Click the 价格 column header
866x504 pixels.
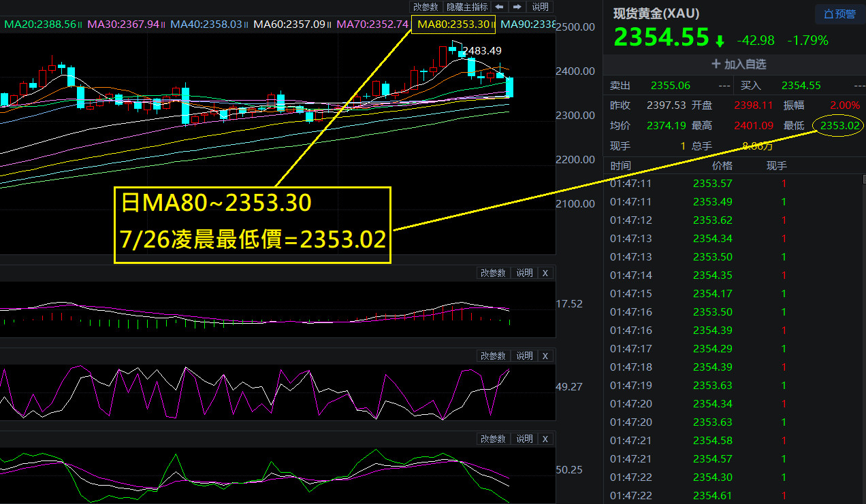coord(722,166)
